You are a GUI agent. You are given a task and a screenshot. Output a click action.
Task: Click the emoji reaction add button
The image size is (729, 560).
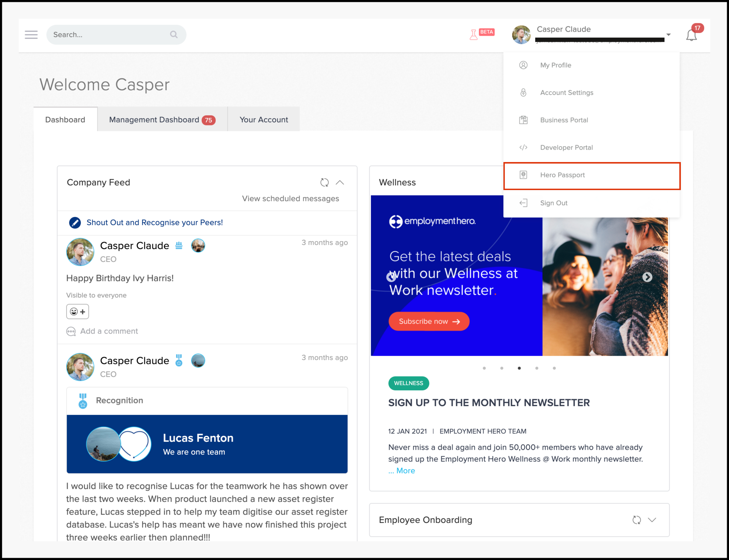(77, 312)
